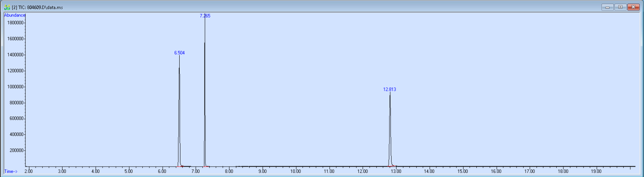Click the 4.00 time axis tick label
This screenshot has height=177, width=644.
[x=95, y=171]
